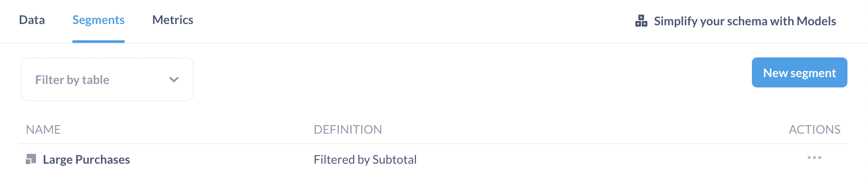Click the word Purchases in the segment row
The width and height of the screenshot is (868, 186).
coord(102,160)
